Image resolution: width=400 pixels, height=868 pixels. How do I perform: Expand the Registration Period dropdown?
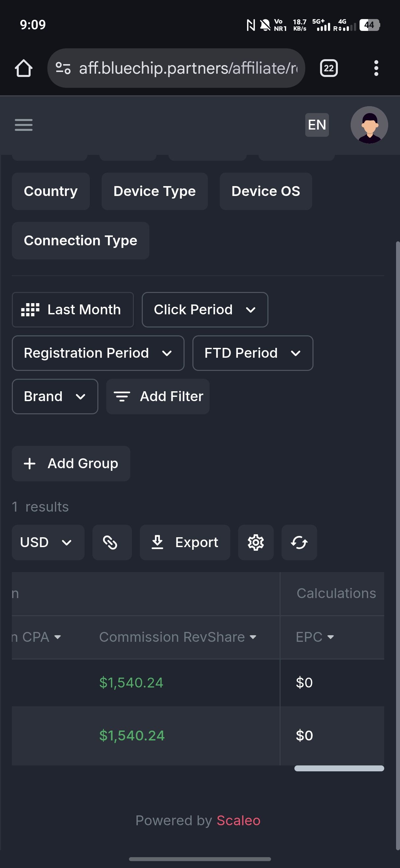coord(98,353)
